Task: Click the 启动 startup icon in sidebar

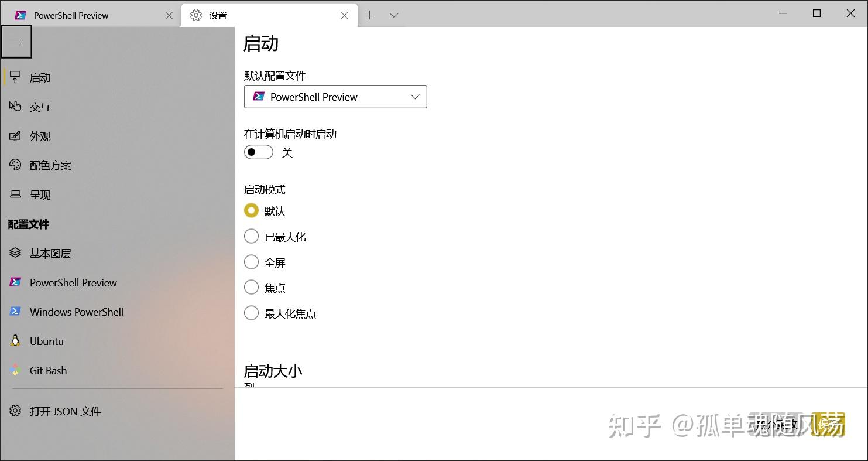Action: (15, 77)
